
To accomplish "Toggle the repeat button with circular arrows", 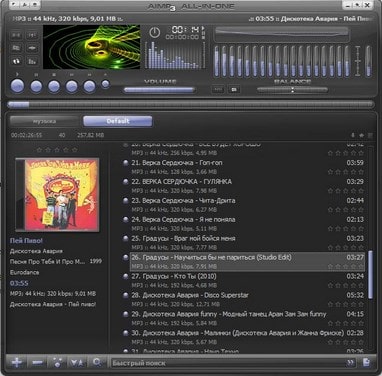I will tap(16, 61).
